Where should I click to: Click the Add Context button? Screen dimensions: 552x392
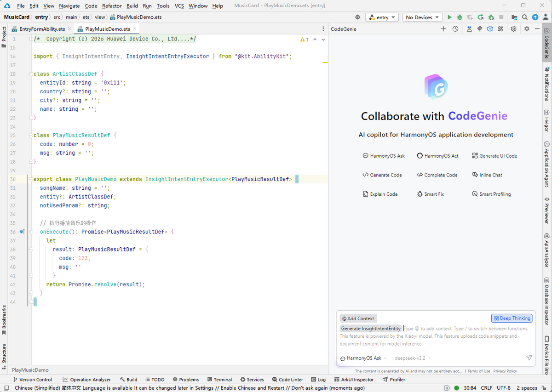click(358, 318)
